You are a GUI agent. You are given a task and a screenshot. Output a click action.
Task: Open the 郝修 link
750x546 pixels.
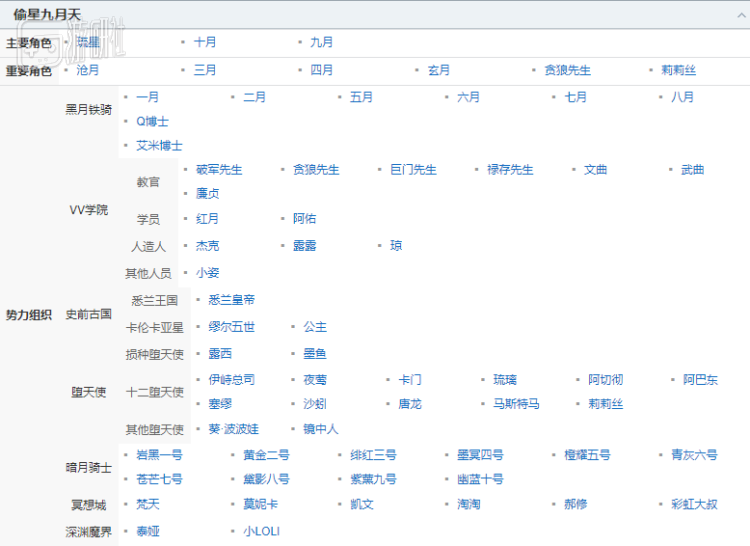pyautogui.click(x=576, y=504)
